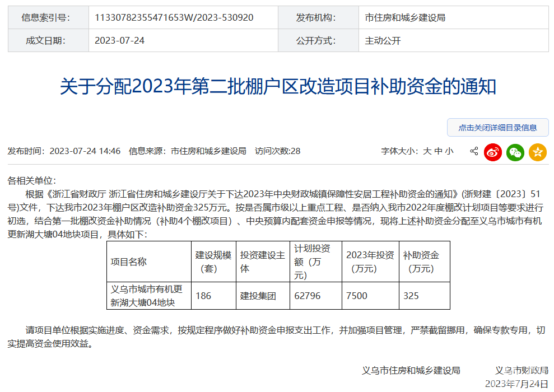
Task: Click the share icon beside font size
Action: [474, 151]
